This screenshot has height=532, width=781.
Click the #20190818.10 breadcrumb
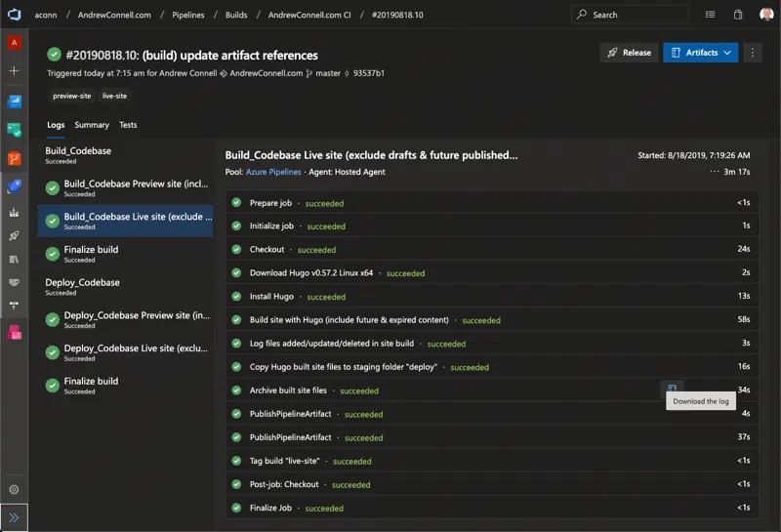pyautogui.click(x=397, y=15)
